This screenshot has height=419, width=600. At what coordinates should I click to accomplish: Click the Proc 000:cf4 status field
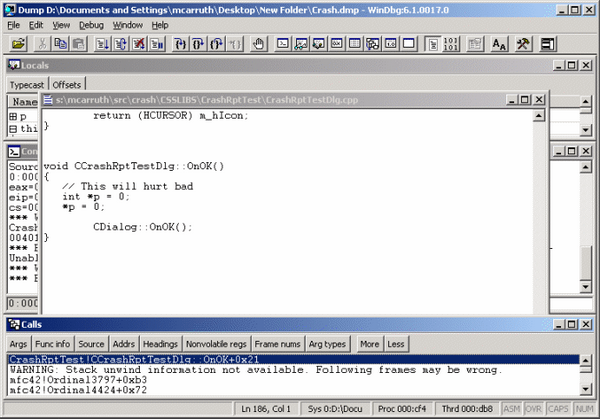[x=402, y=409]
